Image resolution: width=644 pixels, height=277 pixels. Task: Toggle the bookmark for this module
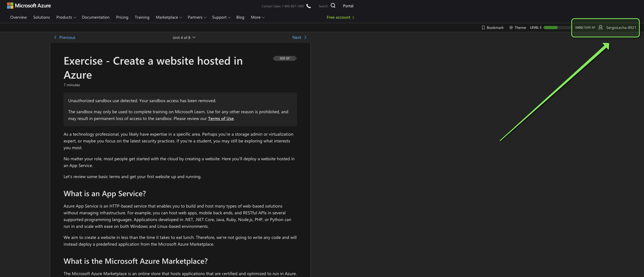(x=493, y=27)
